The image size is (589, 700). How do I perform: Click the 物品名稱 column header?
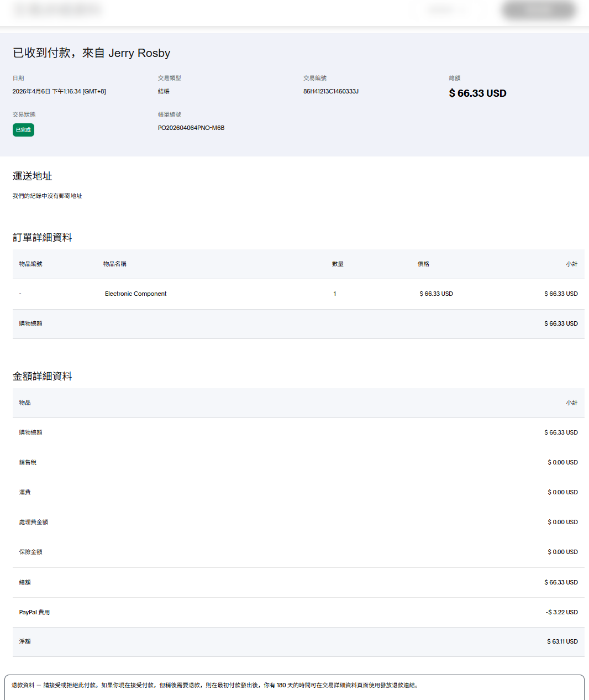[115, 264]
